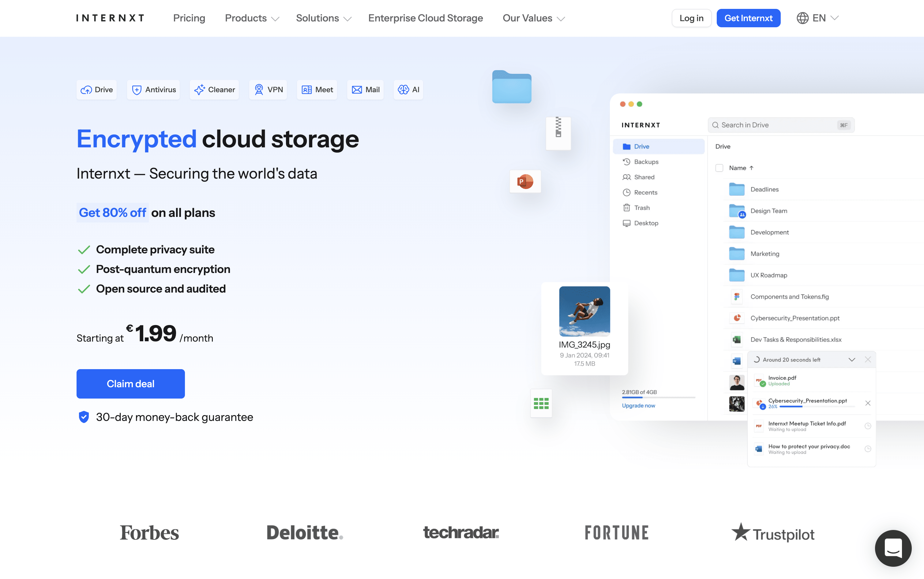The height and width of the screenshot is (579, 924).
Task: Select the Meet product tab
Action: [x=317, y=89]
